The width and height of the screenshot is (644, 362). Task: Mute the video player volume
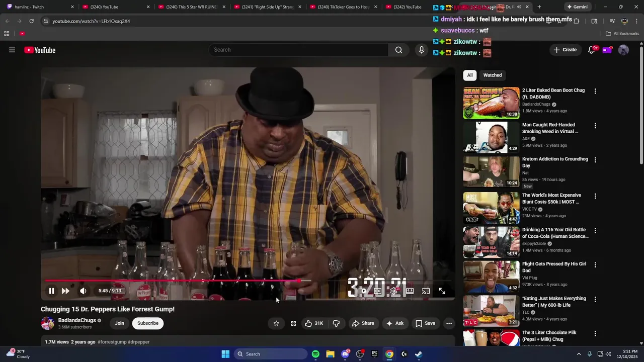83,291
